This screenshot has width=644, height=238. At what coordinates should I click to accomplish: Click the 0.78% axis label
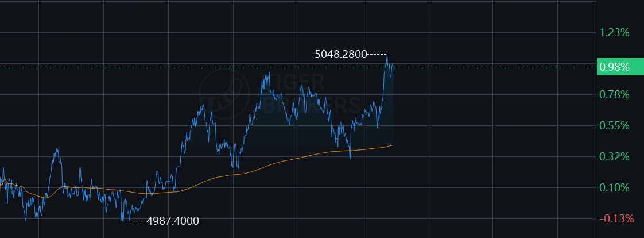click(x=614, y=95)
